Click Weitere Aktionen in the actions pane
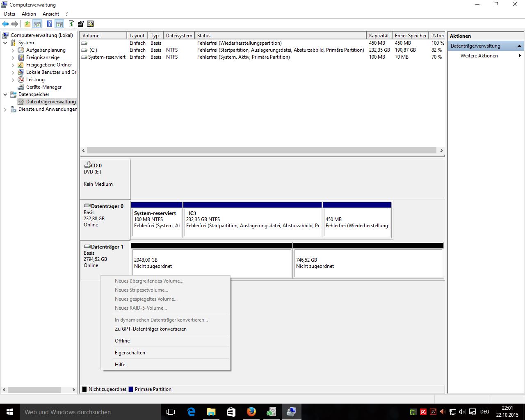This screenshot has height=420, width=525. 479,56
